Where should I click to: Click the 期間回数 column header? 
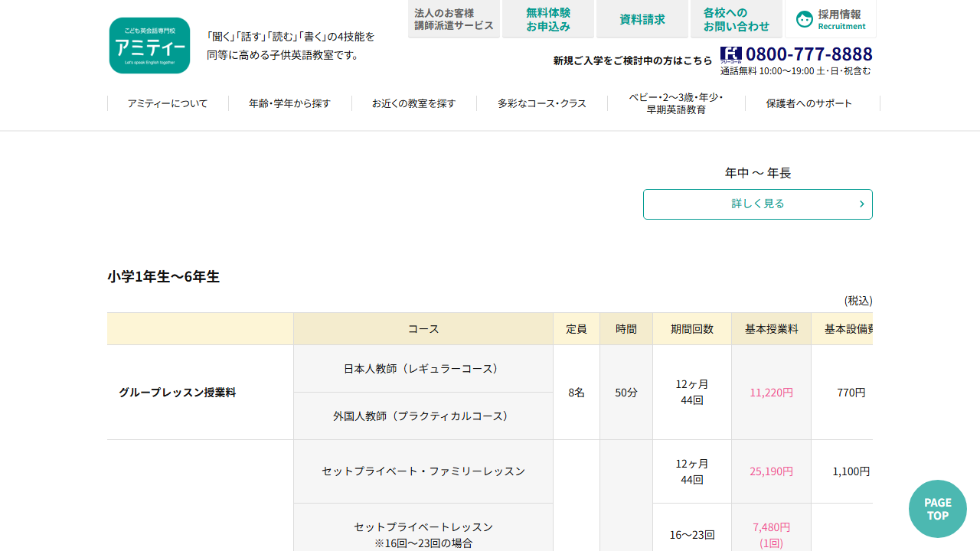[x=692, y=329]
